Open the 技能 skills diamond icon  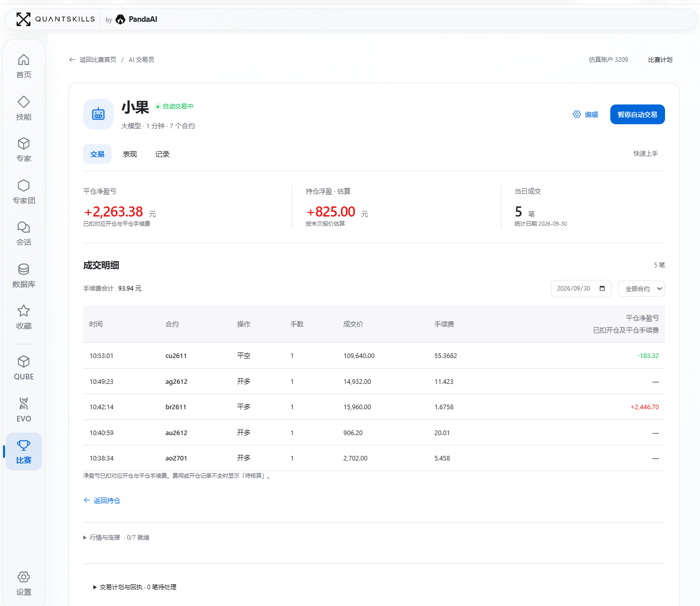point(24,102)
